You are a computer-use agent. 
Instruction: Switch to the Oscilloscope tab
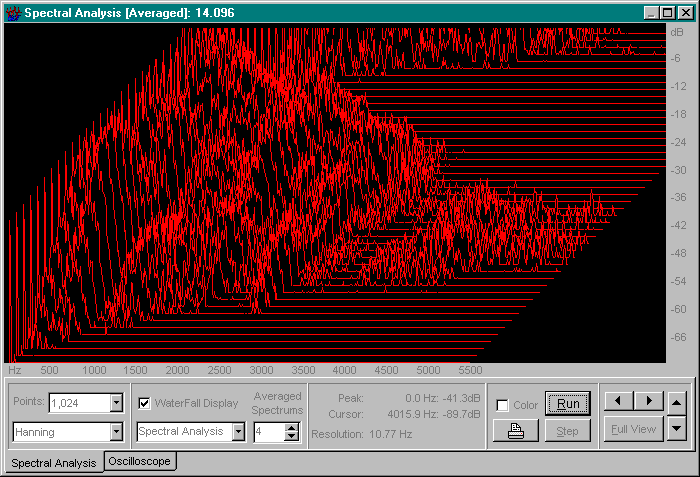coord(140,461)
